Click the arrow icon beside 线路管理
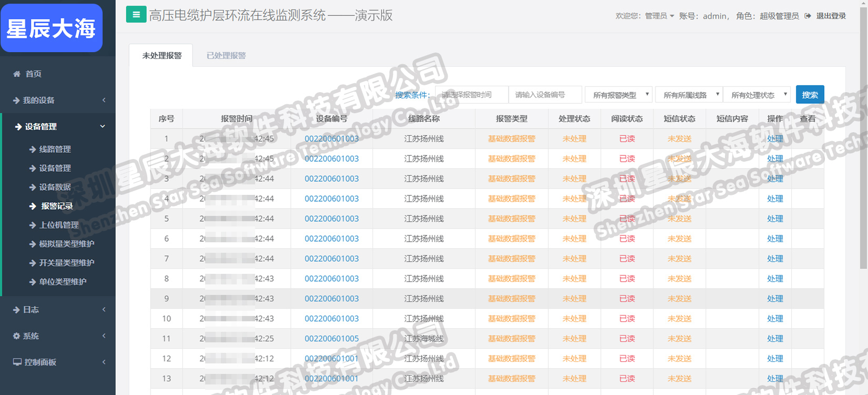Screen dimensions: 868x395 coord(33,150)
